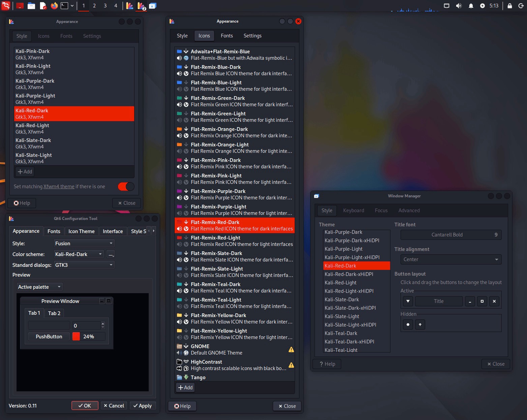Open the terminal emulator from the panel
The height and width of the screenshot is (420, 527).
coord(65,6)
